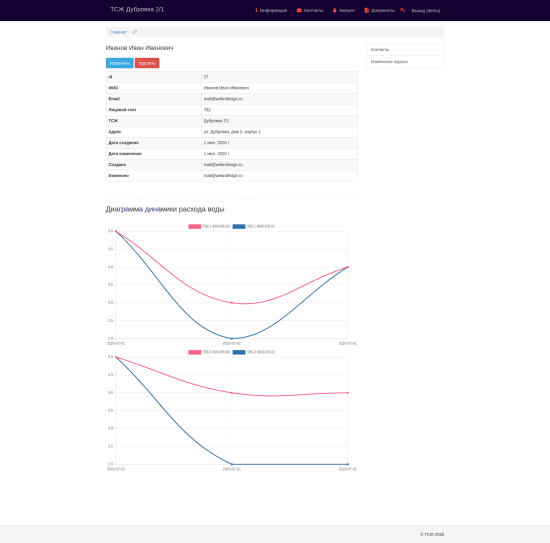Open the Аккаунт menu item

tap(347, 11)
